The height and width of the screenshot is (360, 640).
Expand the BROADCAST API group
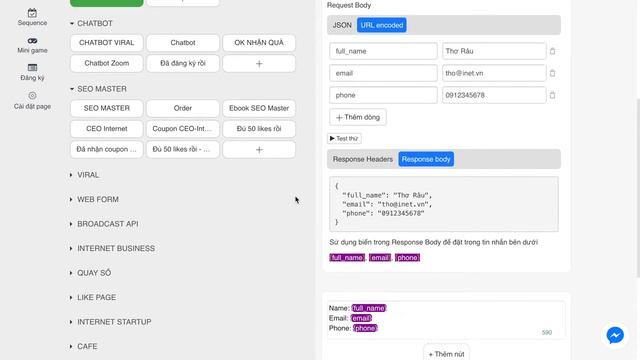71,224
